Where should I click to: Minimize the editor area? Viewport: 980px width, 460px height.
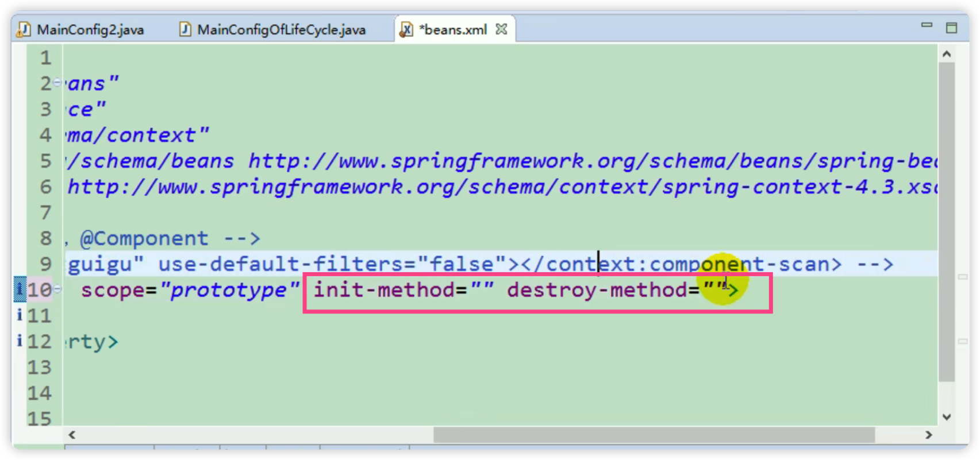[927, 25]
